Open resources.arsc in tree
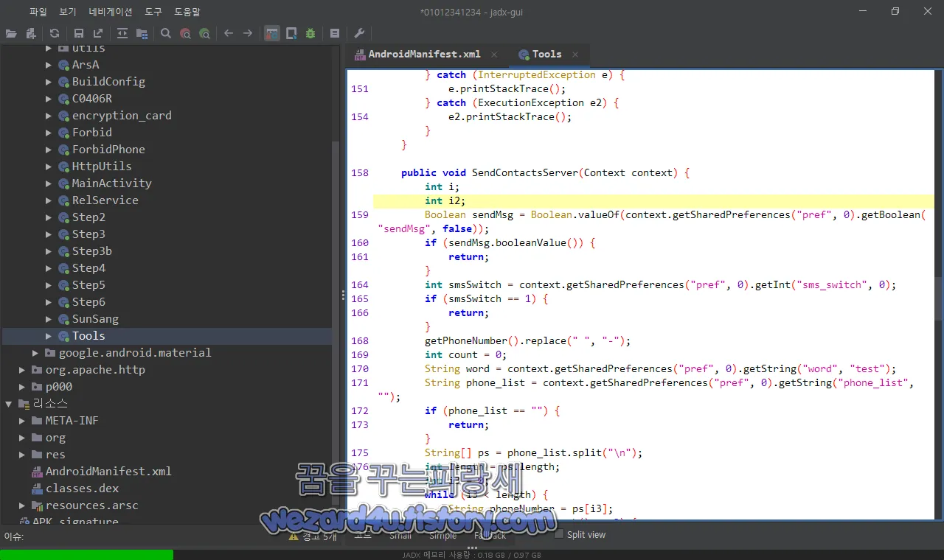 click(x=91, y=505)
